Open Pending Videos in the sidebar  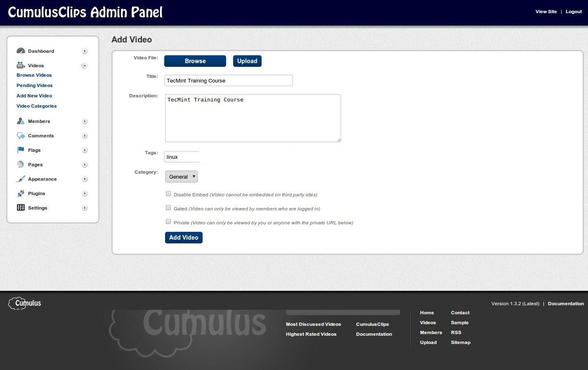point(35,85)
